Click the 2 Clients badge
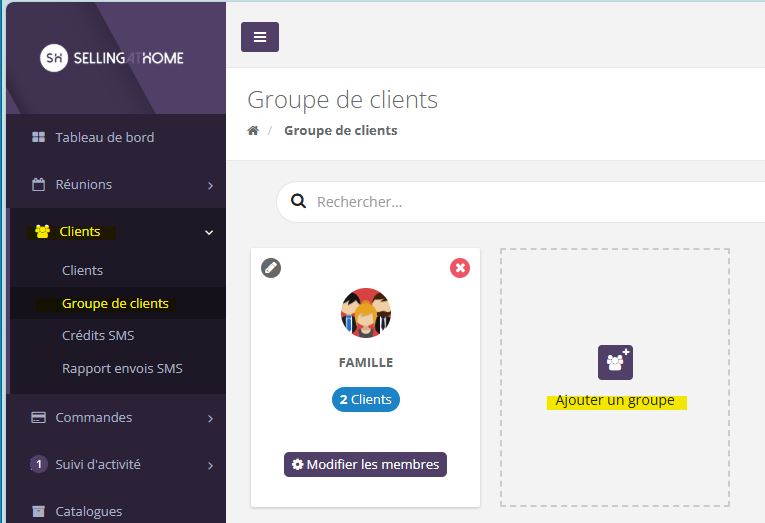The image size is (765, 523). pos(366,400)
